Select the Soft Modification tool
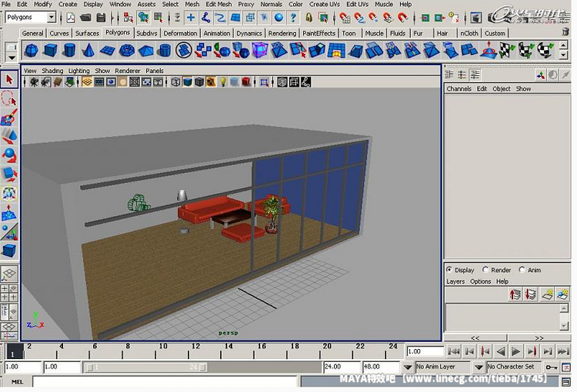 9,213
